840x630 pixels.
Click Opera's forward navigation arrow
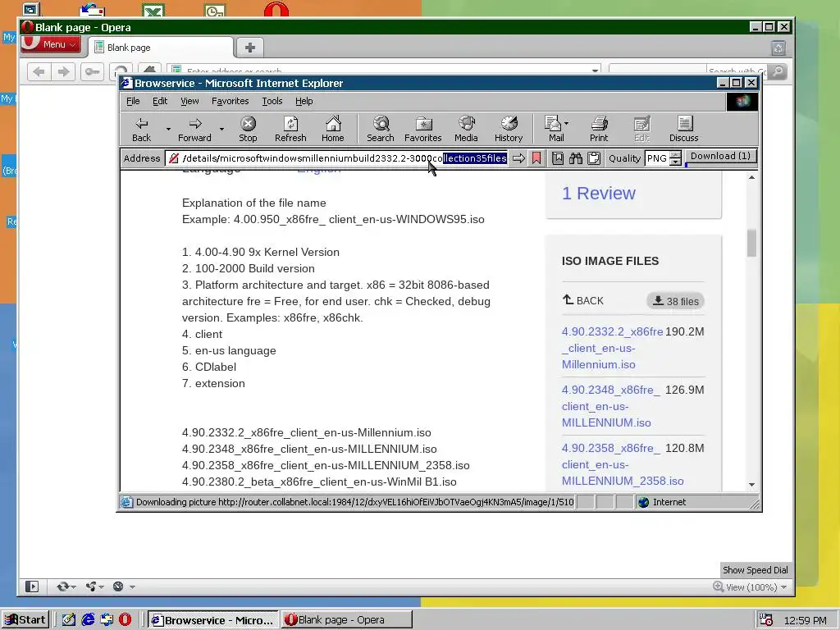click(63, 71)
